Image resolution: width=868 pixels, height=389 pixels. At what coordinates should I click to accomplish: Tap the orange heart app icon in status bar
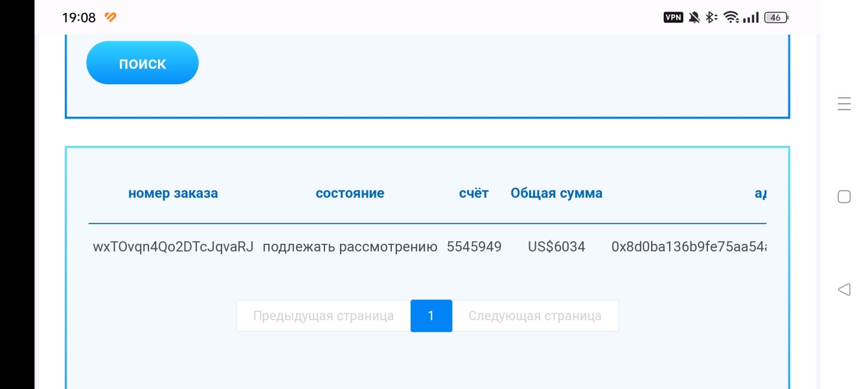[111, 18]
